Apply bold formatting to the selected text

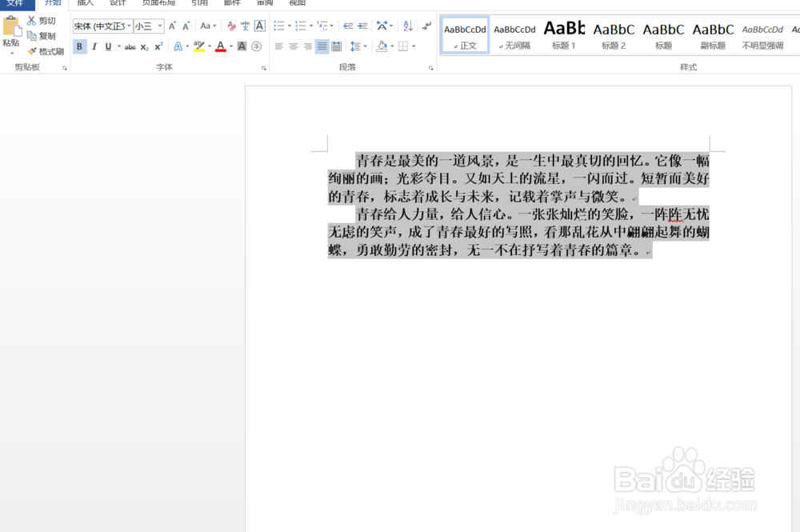coord(80,46)
